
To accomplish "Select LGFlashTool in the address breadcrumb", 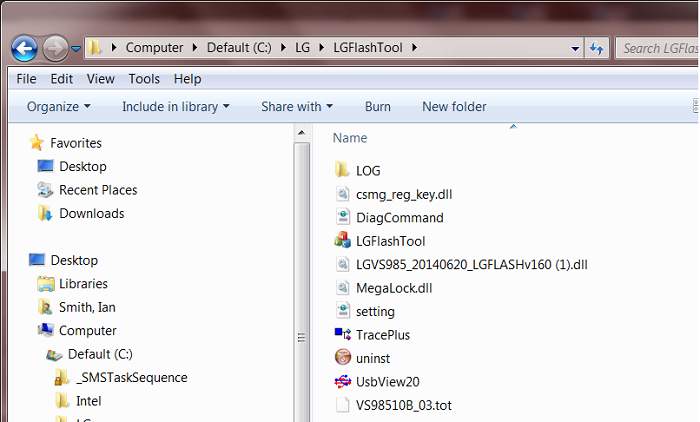I will (x=368, y=47).
